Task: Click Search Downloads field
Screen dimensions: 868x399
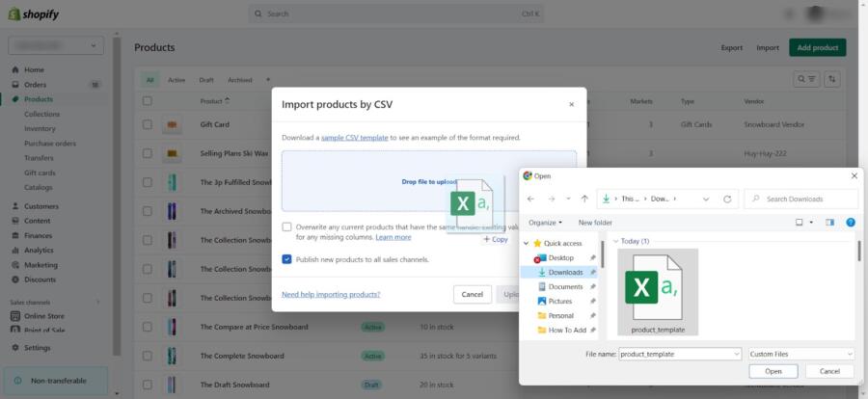Action: tap(801, 199)
